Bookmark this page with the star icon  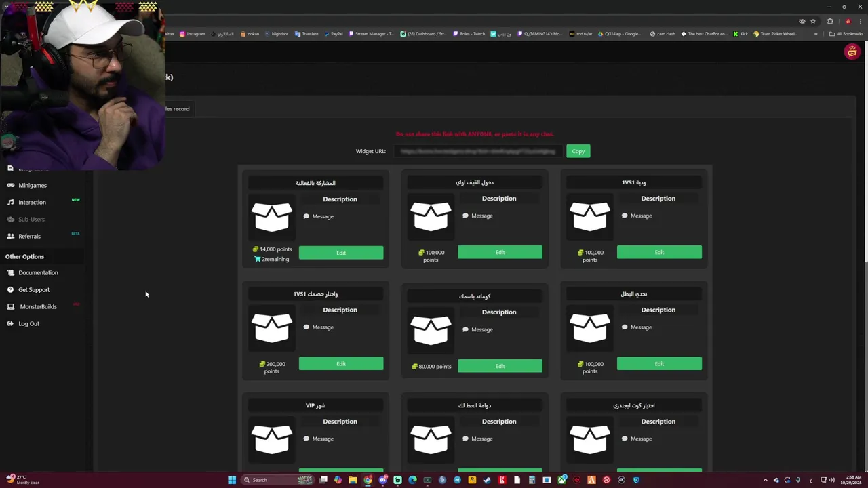[813, 21]
